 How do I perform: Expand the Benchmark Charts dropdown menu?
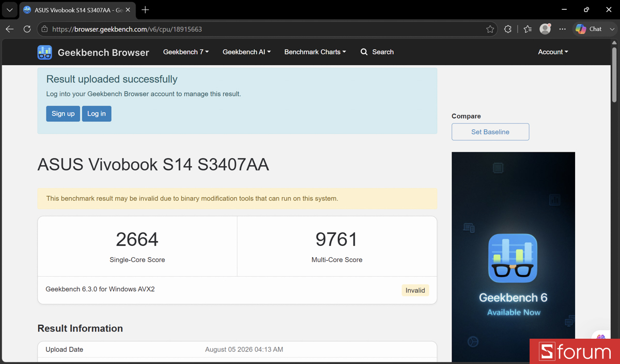coord(315,52)
